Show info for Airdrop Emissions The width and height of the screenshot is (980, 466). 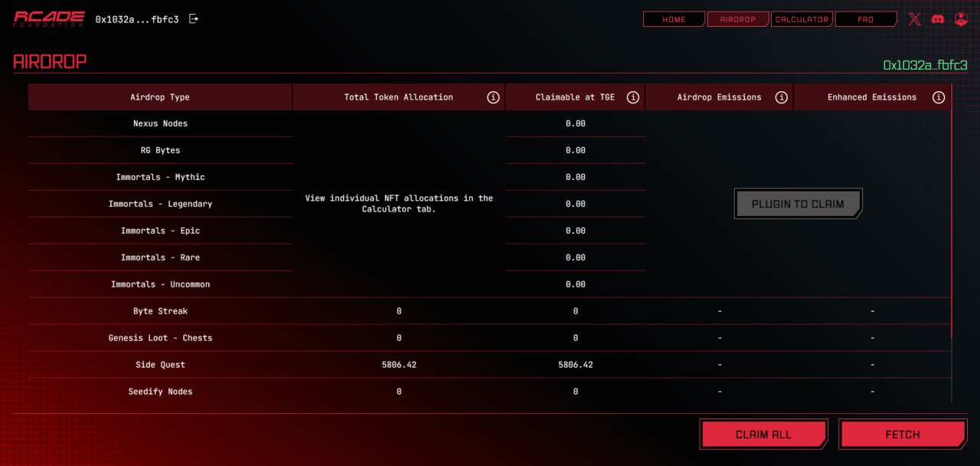point(782,97)
